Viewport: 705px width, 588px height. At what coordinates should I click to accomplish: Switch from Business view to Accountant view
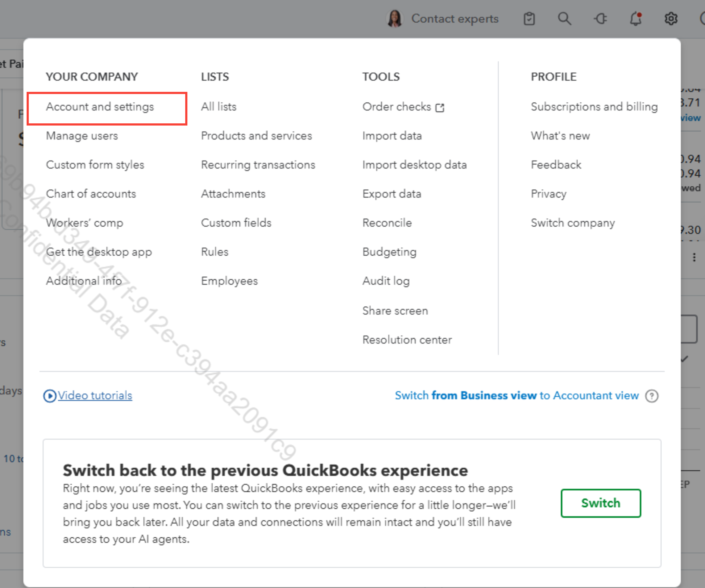point(517,396)
